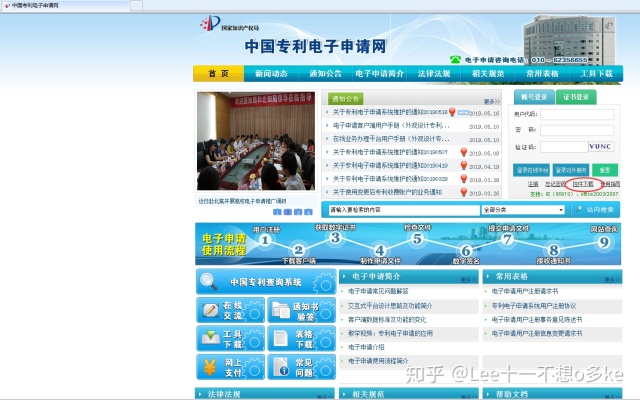Click step 9 网站查询 circle
640x400 pixels.
604,242
